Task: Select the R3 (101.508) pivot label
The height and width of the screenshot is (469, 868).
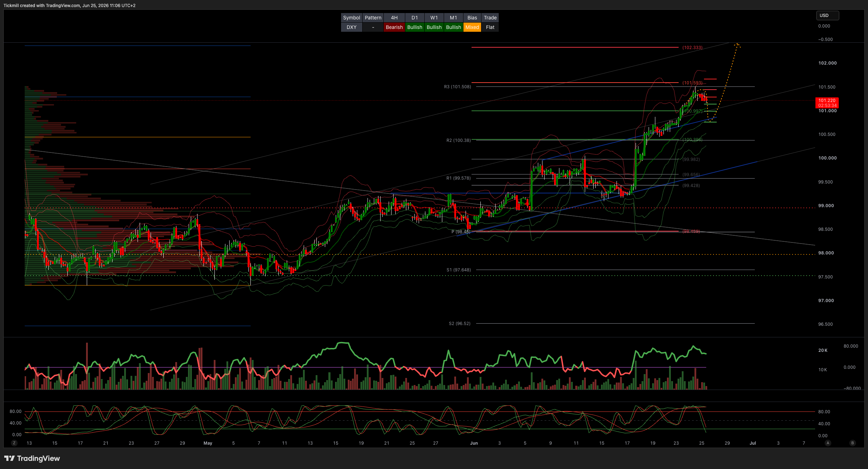Action: 457,87
